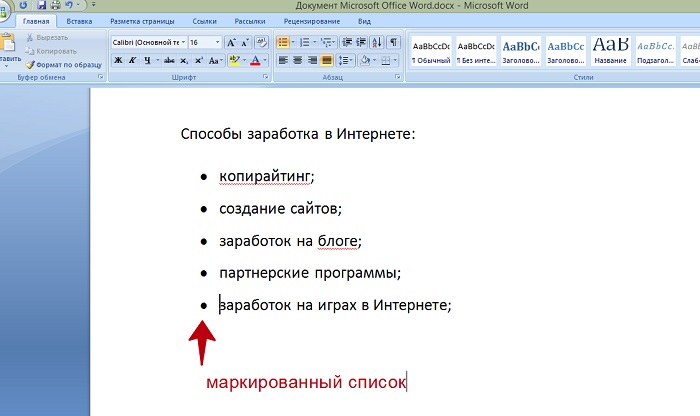700x416 pixels.
Task: Toggle justify alignment
Action: click(327, 60)
